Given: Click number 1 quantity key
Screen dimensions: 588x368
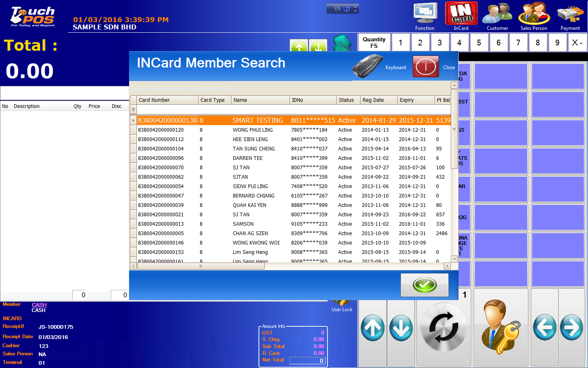Looking at the screenshot, I should (401, 43).
